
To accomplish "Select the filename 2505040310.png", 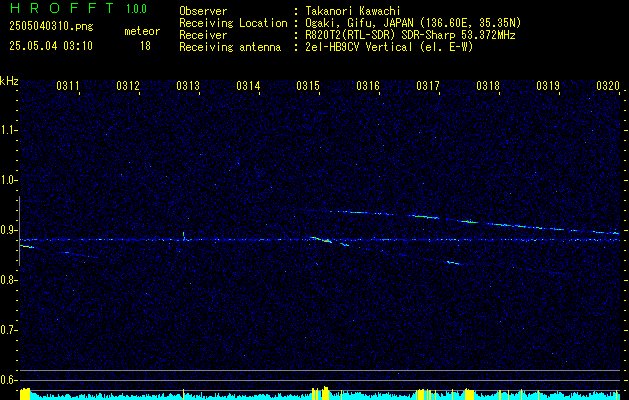I will (51, 27).
